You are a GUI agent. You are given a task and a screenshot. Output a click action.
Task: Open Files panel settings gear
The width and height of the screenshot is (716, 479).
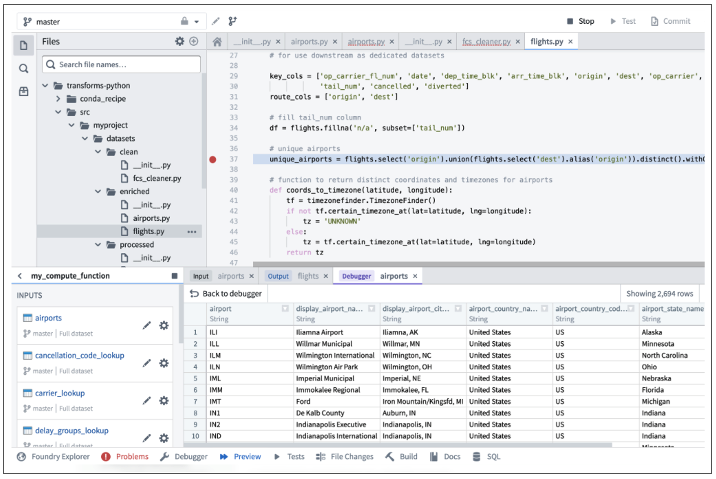(180, 42)
